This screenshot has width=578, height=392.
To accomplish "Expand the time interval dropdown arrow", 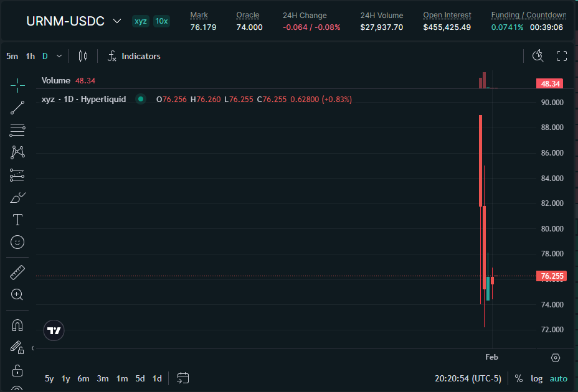I will pyautogui.click(x=59, y=56).
